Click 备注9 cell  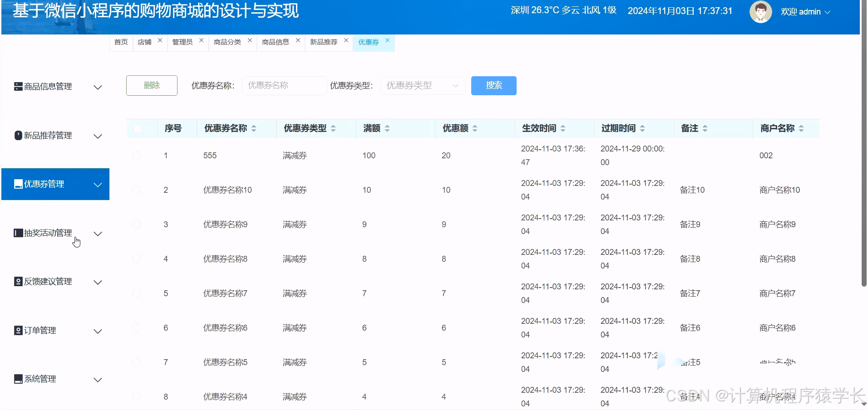pyautogui.click(x=690, y=225)
